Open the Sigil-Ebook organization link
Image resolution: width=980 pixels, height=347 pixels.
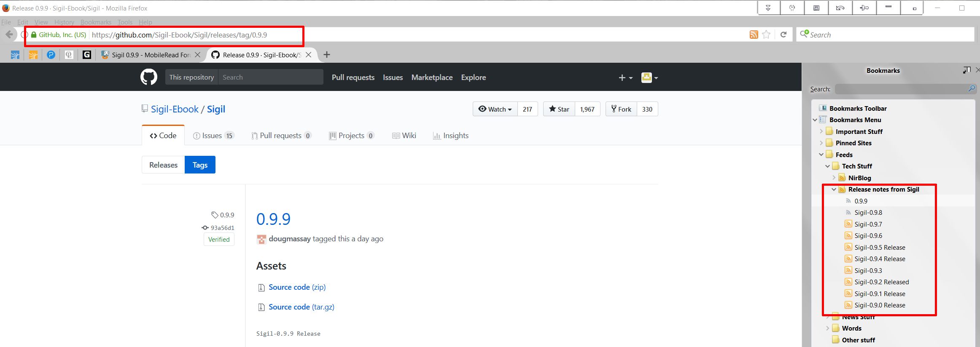point(175,109)
